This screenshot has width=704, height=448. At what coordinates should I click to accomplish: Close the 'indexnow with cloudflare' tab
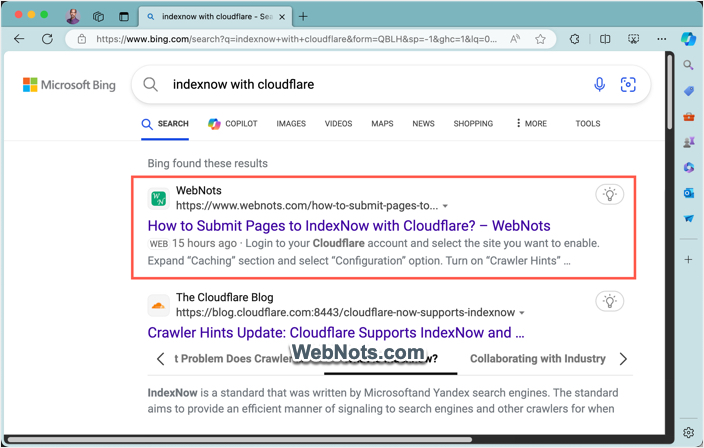(x=282, y=17)
